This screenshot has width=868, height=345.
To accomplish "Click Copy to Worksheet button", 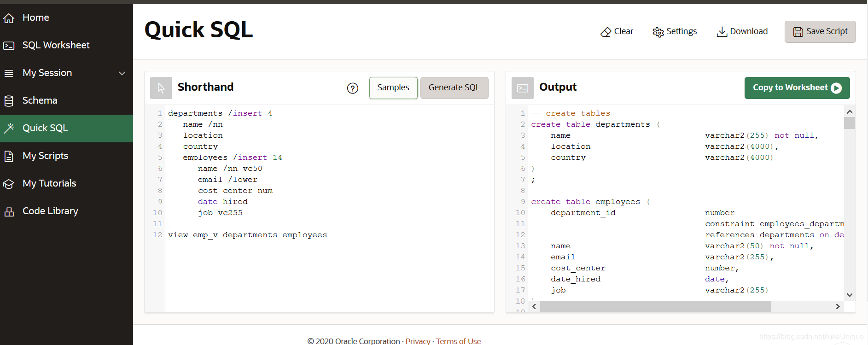I will pos(797,88).
